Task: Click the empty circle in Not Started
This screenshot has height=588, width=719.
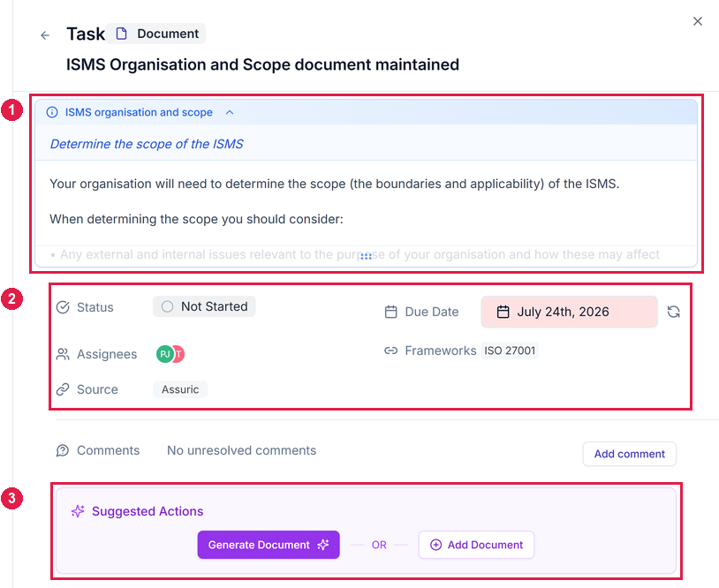Action: tap(167, 306)
